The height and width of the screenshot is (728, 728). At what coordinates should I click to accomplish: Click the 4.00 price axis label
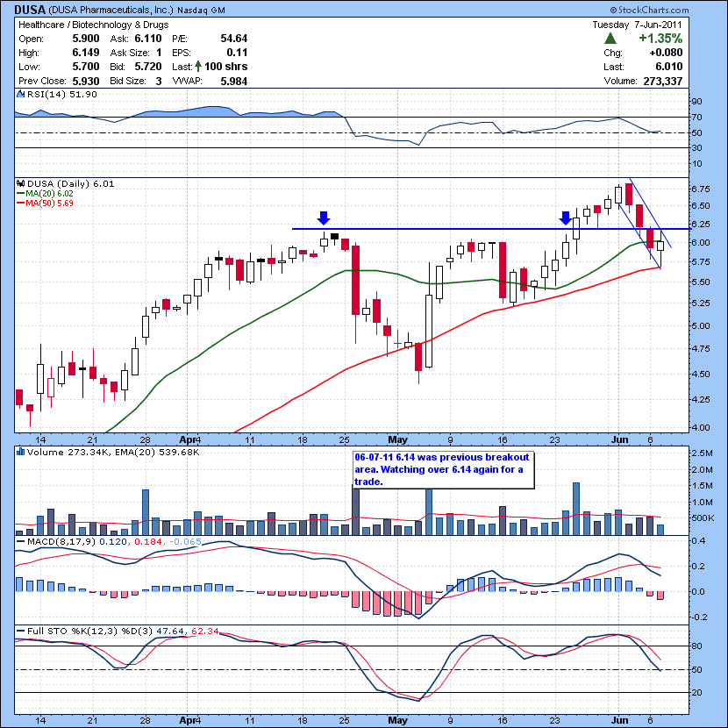point(700,427)
